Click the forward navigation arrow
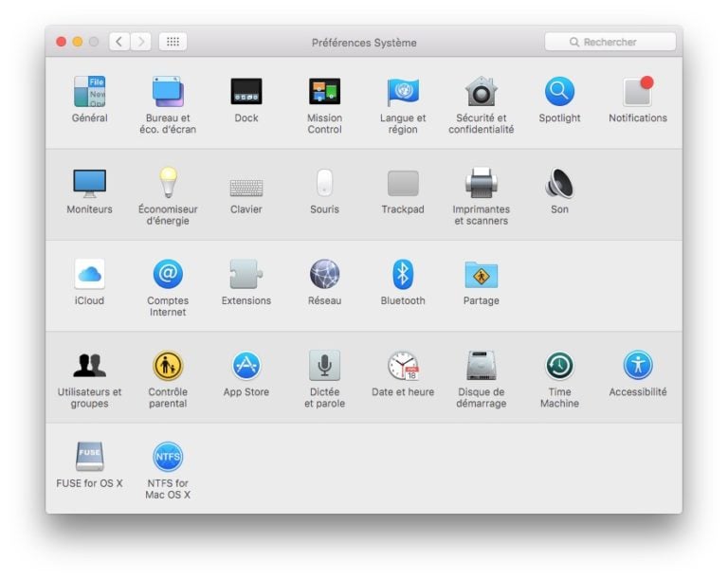Screen dimensions: 728x579 click(x=140, y=42)
